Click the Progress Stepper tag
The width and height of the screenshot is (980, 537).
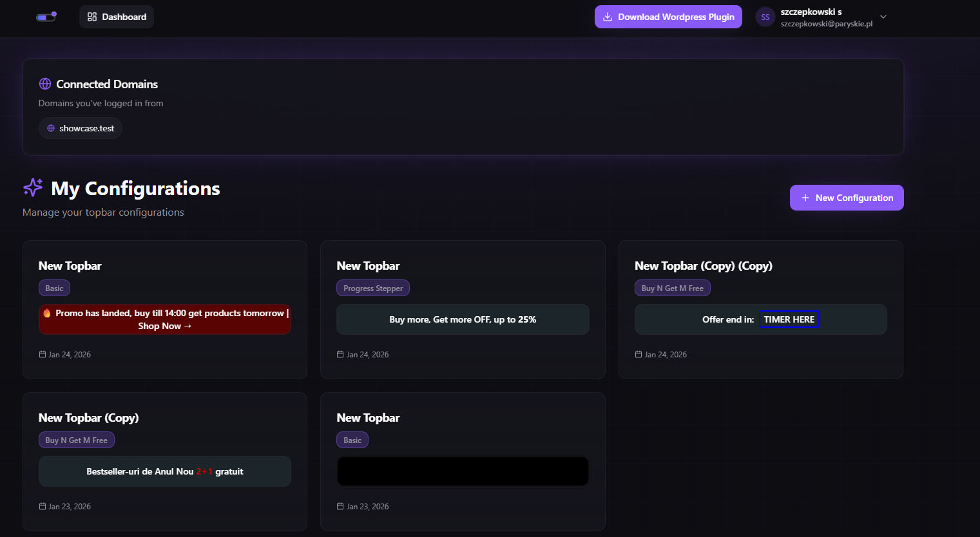coord(372,288)
